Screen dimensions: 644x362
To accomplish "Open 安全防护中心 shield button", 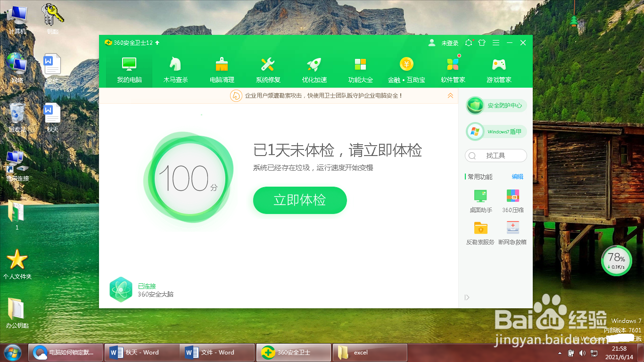I will click(x=496, y=106).
